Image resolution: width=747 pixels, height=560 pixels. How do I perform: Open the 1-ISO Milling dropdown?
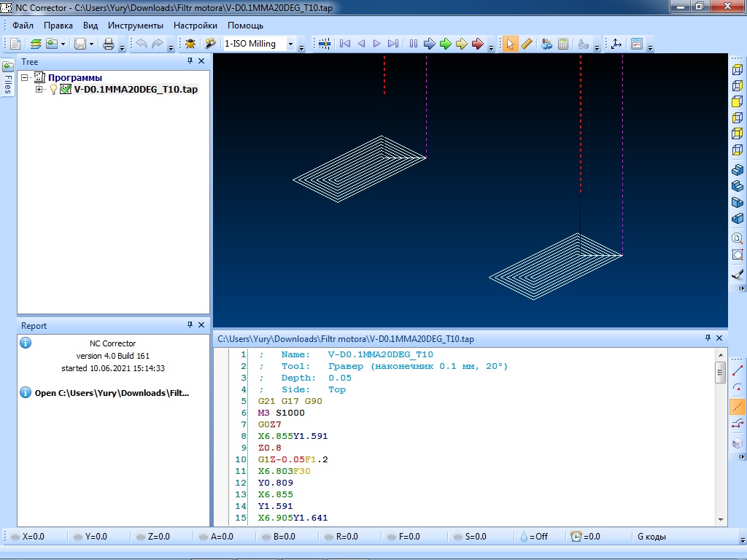[x=290, y=44]
